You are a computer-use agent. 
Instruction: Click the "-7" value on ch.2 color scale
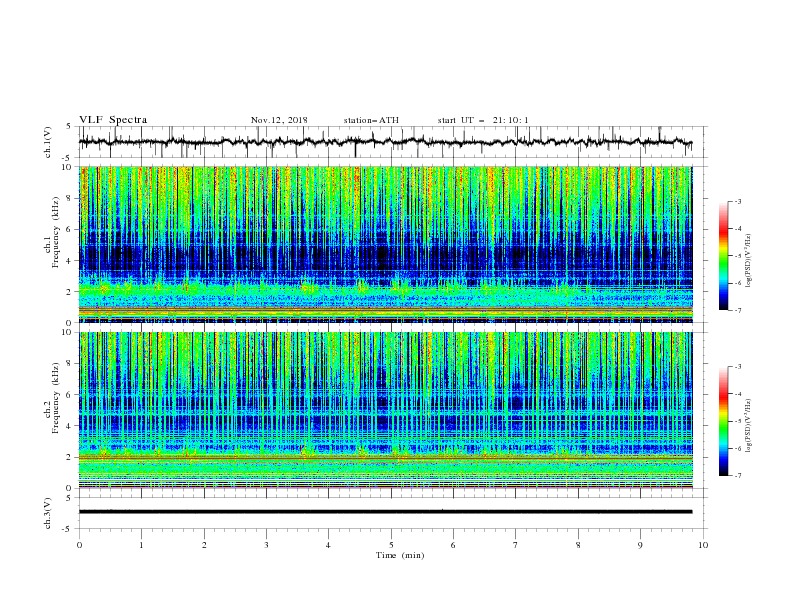click(737, 476)
